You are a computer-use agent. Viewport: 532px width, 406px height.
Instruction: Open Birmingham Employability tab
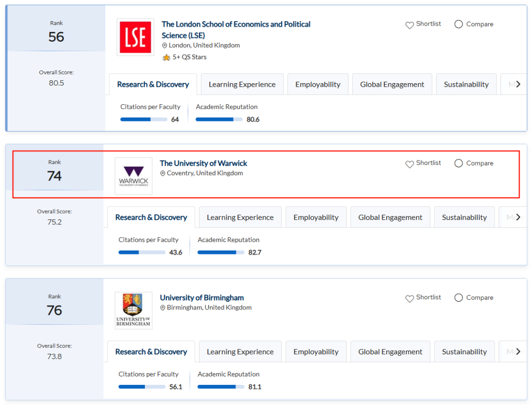point(316,352)
